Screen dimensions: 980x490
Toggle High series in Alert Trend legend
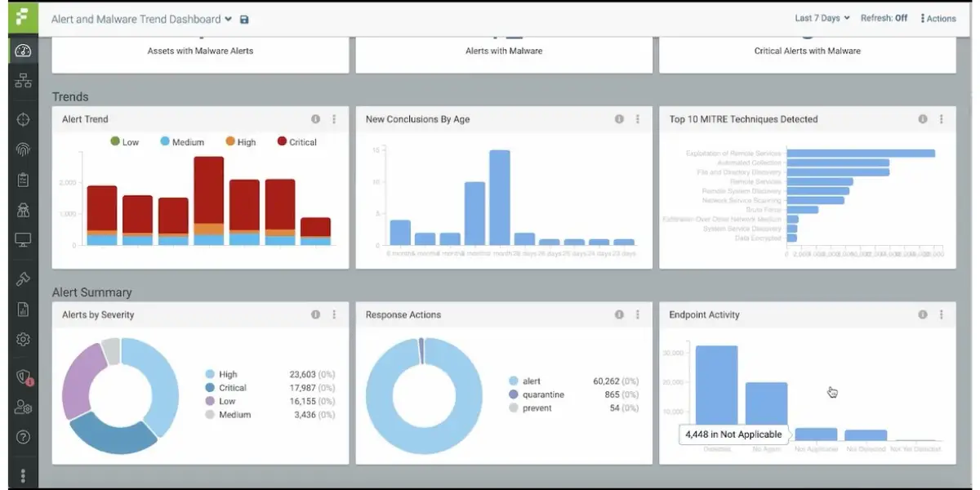[240, 142]
